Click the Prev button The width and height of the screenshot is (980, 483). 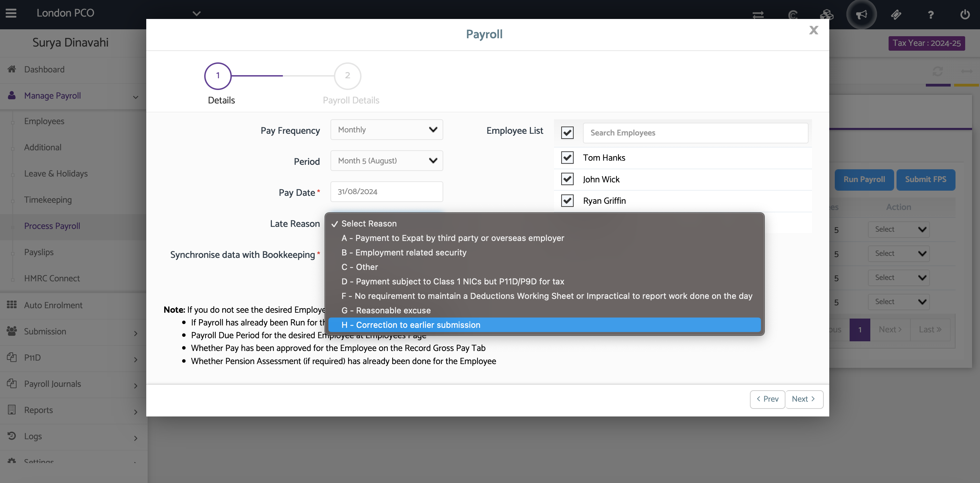point(767,399)
